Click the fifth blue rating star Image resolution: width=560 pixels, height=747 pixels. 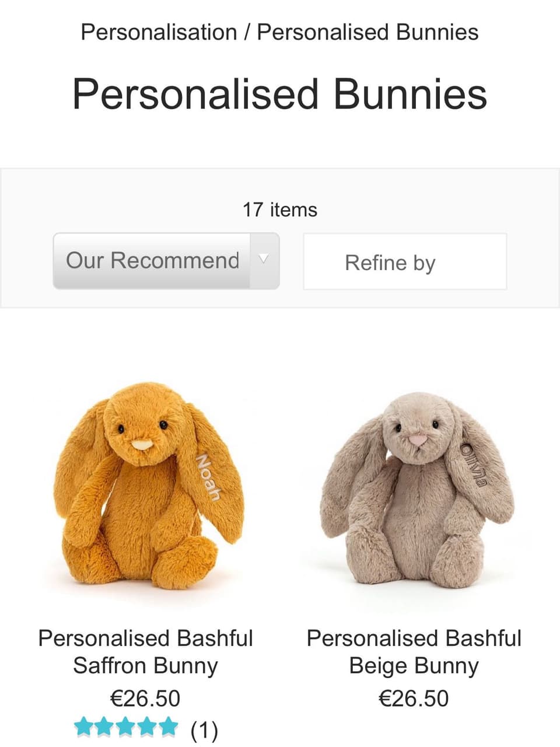168,727
